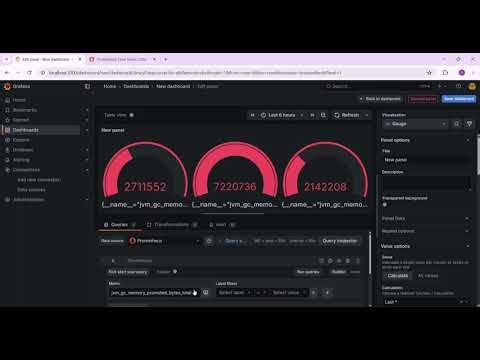
Task: Click the hide query response eye icon
Action: pyautogui.click(x=339, y=261)
